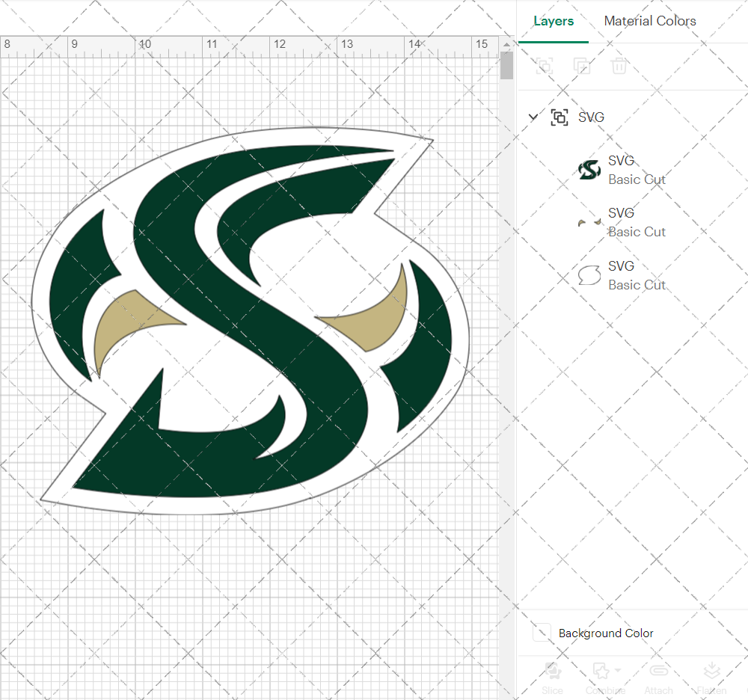Open the Background Color swatch

click(x=542, y=632)
